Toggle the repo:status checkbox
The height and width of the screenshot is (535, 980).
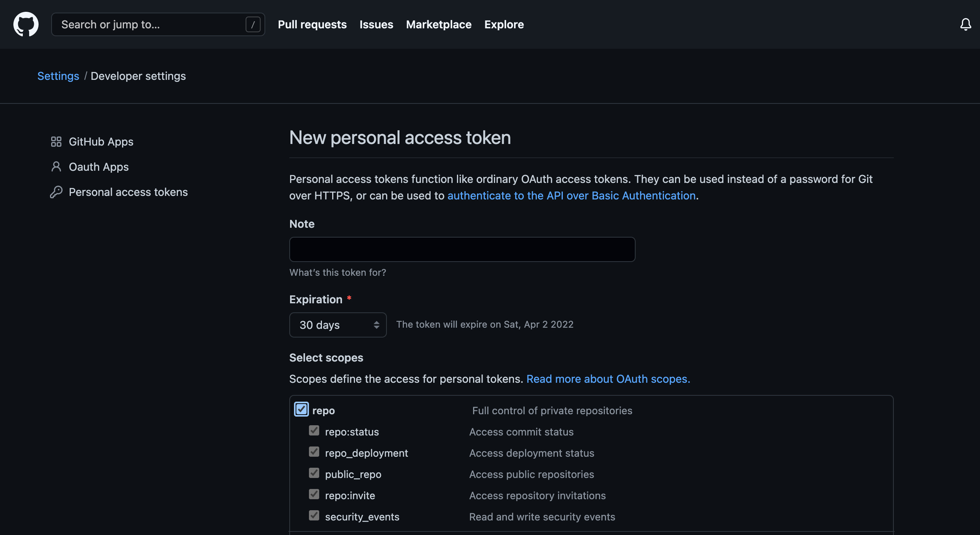[314, 431]
